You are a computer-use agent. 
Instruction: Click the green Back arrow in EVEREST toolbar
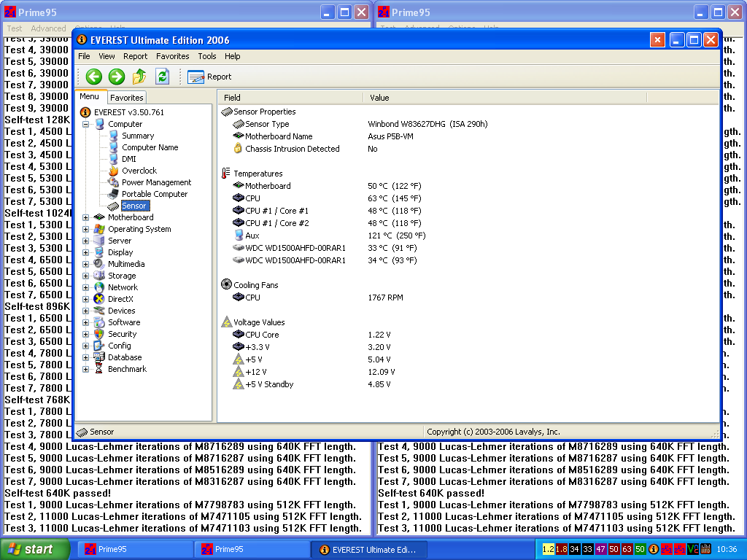coord(94,77)
